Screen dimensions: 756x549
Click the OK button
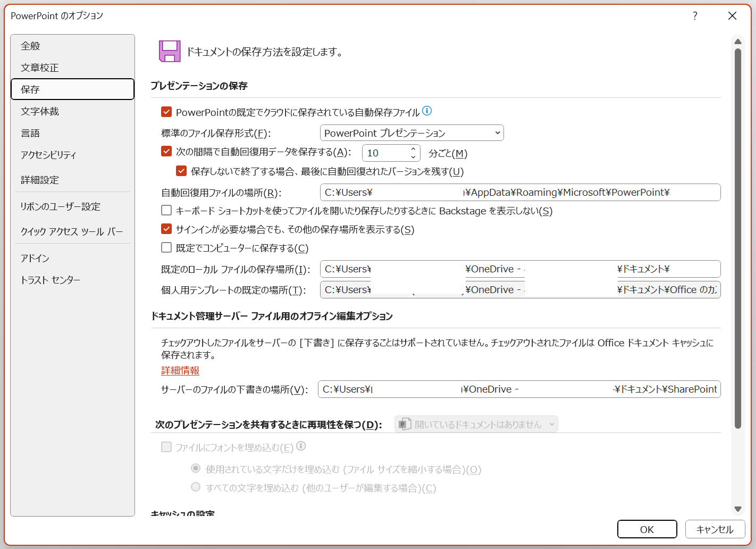click(x=647, y=529)
